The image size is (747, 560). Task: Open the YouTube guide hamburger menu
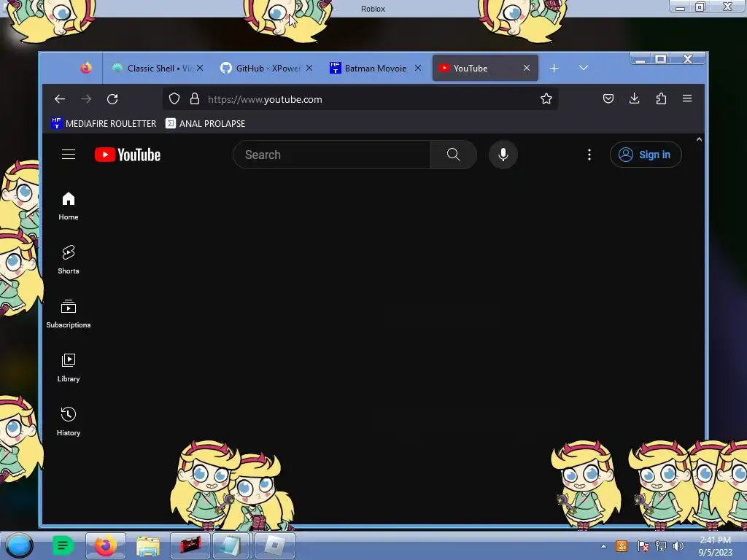(69, 155)
